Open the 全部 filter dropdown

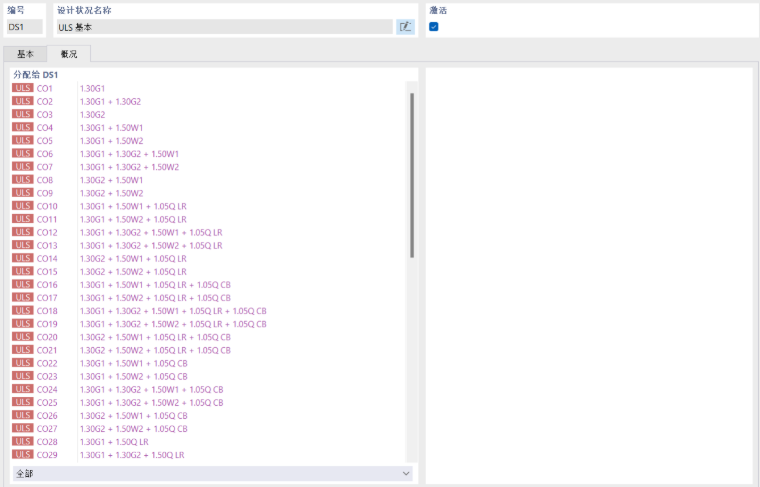click(x=213, y=473)
